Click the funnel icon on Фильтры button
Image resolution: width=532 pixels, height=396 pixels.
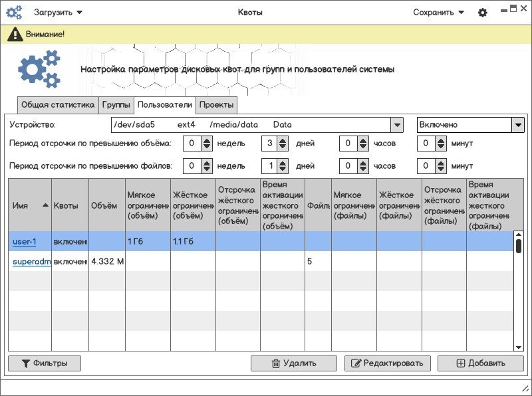(26, 363)
